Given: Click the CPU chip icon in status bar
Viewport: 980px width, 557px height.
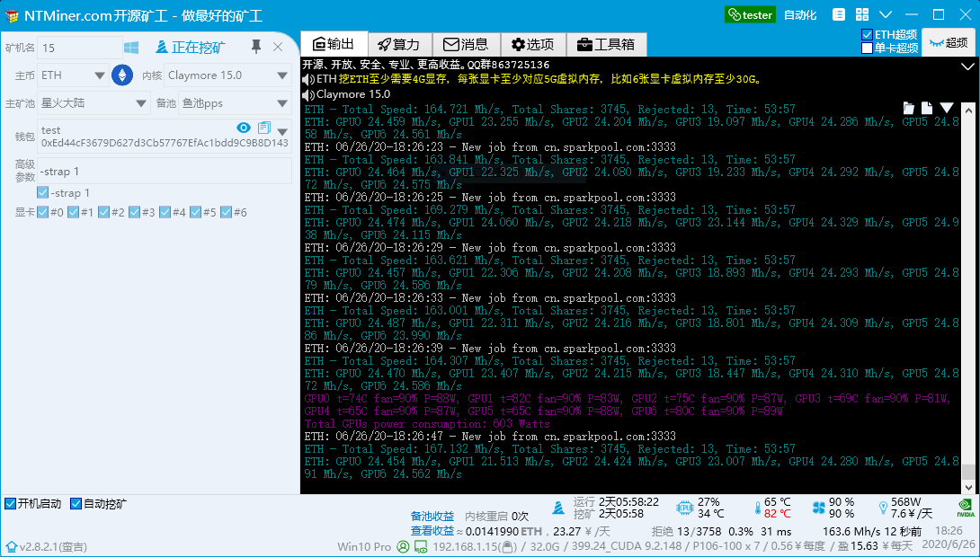Looking at the screenshot, I should (685, 508).
